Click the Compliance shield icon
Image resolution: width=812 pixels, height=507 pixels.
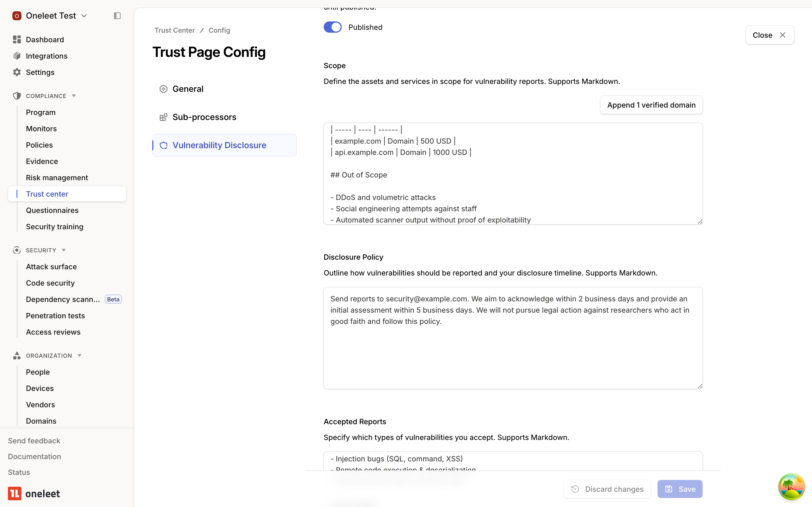pos(17,95)
